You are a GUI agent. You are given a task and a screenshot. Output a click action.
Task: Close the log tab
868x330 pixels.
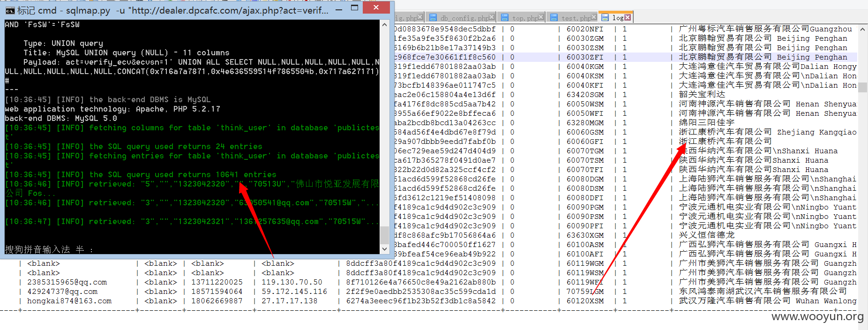628,18
